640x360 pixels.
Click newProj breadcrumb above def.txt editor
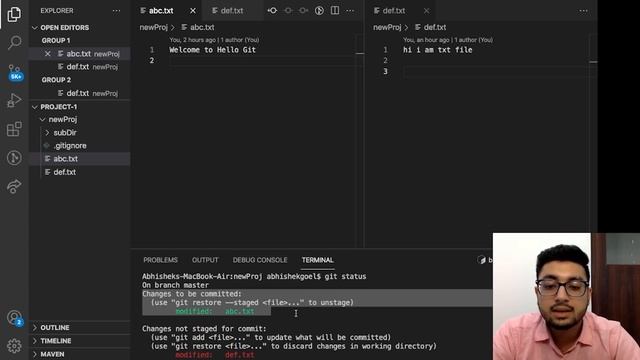387,27
